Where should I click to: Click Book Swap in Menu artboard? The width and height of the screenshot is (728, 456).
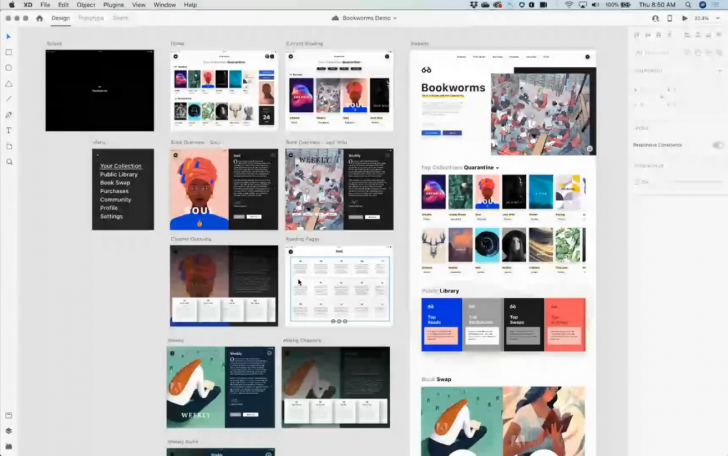pos(115,183)
